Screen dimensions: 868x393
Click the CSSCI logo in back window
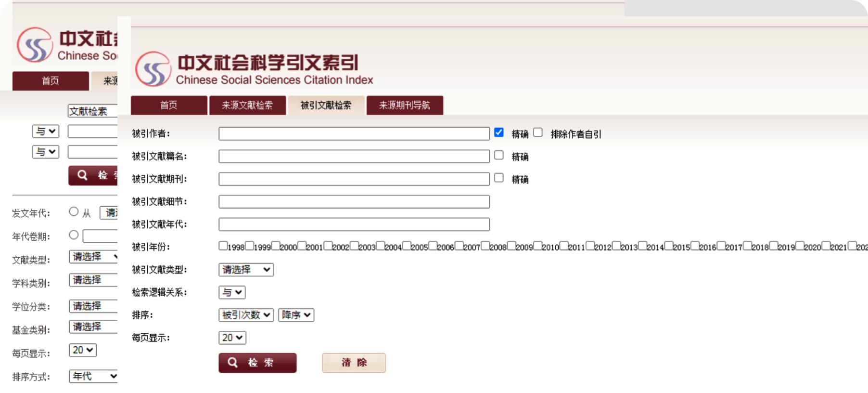(35, 45)
